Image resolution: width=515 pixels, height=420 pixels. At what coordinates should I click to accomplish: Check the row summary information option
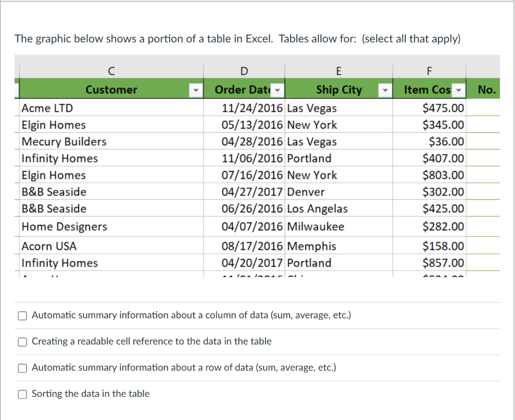[23, 368]
